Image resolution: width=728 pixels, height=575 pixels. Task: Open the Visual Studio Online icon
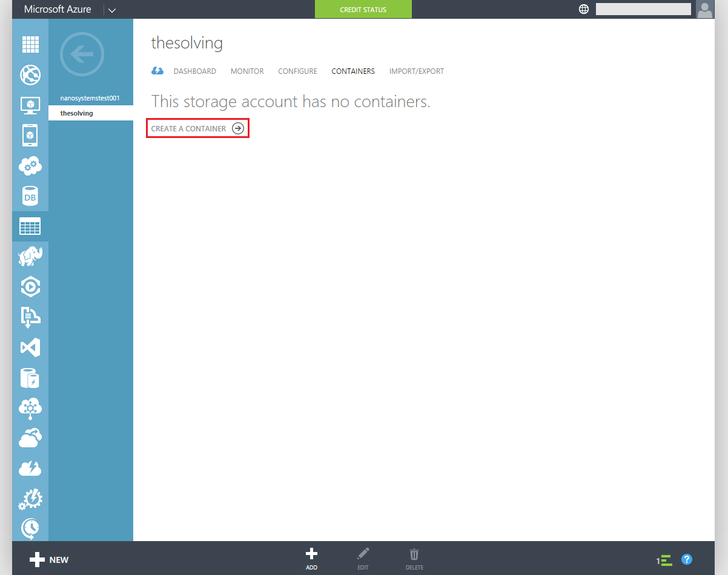(30, 347)
